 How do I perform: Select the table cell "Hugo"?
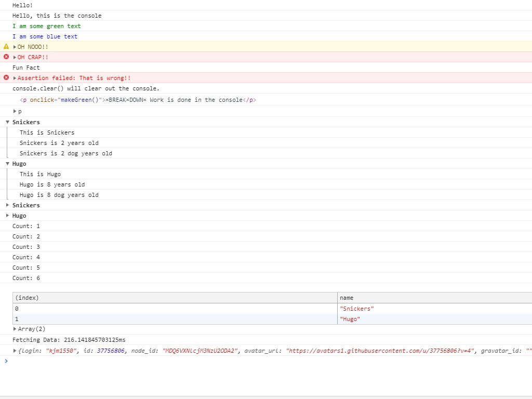click(x=435, y=320)
